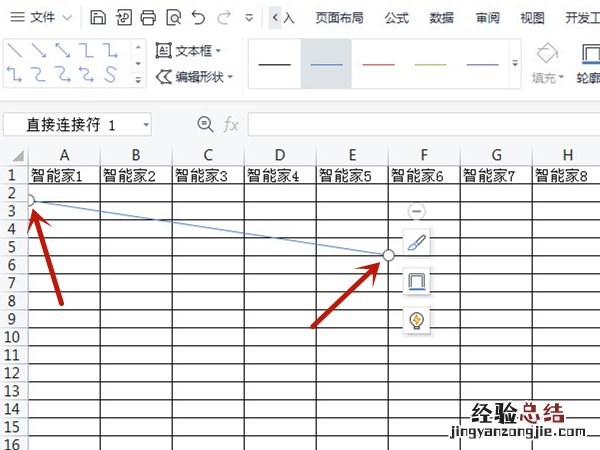Choose the red line style
600x450 pixels.
click(x=378, y=64)
